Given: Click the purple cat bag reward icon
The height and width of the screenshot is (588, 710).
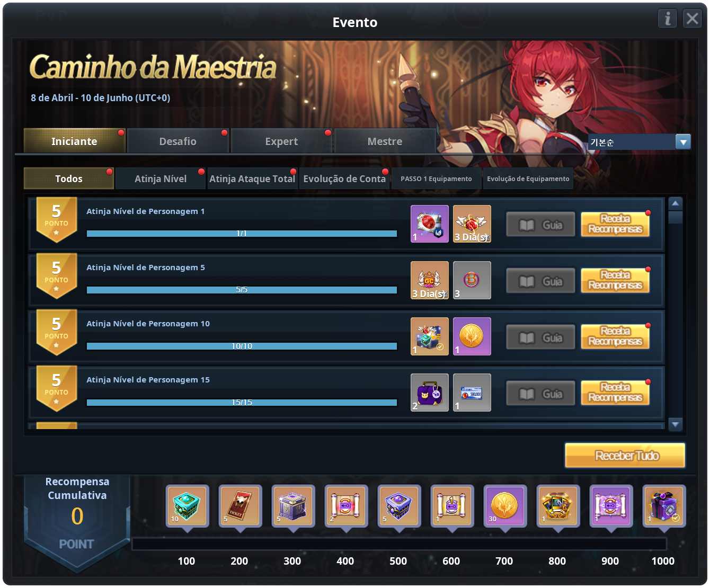Looking at the screenshot, I should click(430, 393).
